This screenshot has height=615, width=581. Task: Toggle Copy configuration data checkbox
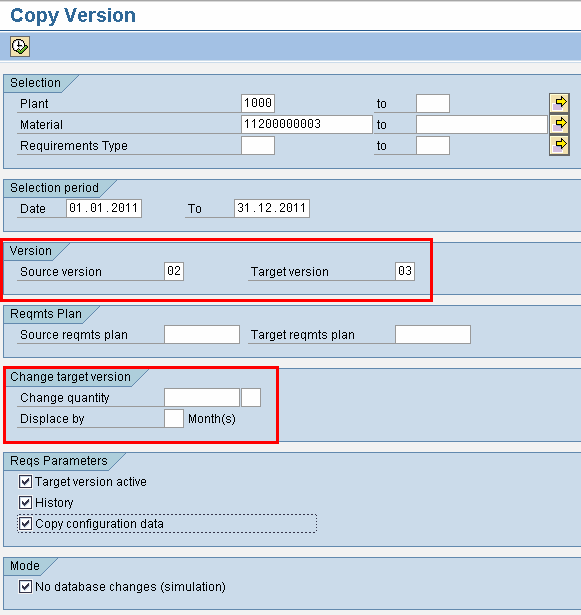tap(25, 524)
